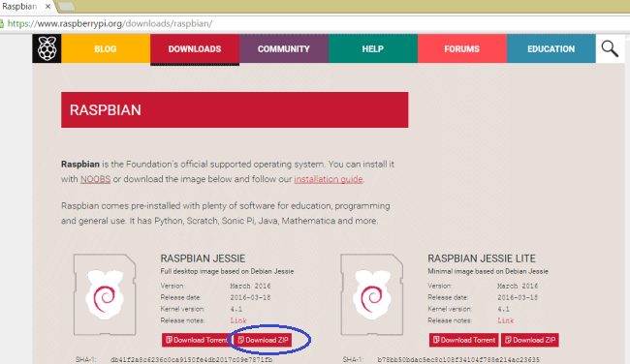Click Raspbian Jessie Lite release date 2016-03-18
The height and width of the screenshot is (364, 630).
(518, 297)
